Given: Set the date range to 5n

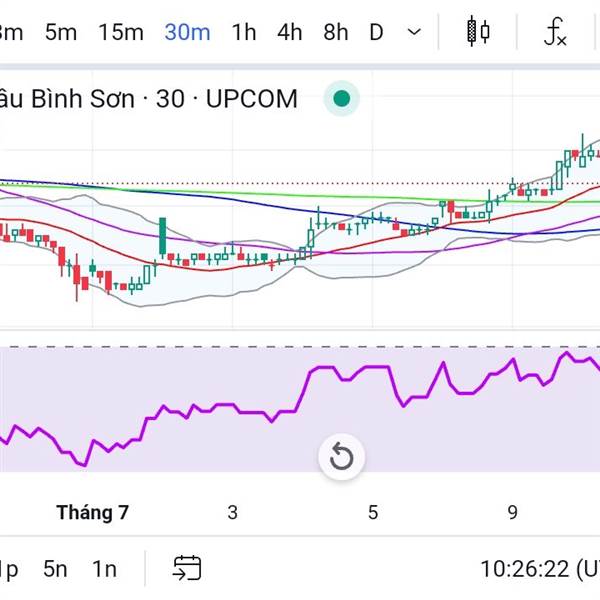Looking at the screenshot, I should pos(55,569).
